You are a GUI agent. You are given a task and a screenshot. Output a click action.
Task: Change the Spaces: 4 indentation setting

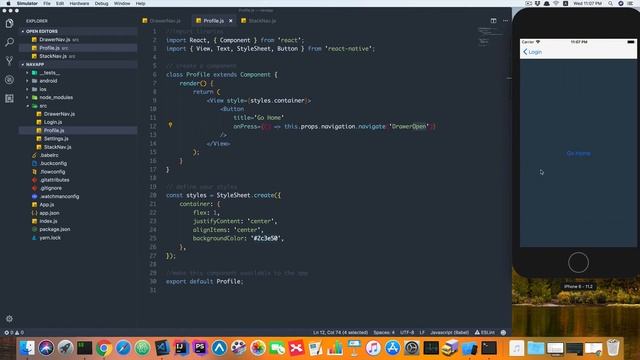(x=384, y=332)
